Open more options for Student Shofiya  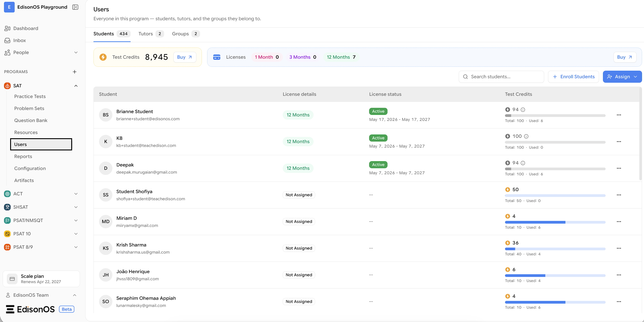(x=619, y=195)
